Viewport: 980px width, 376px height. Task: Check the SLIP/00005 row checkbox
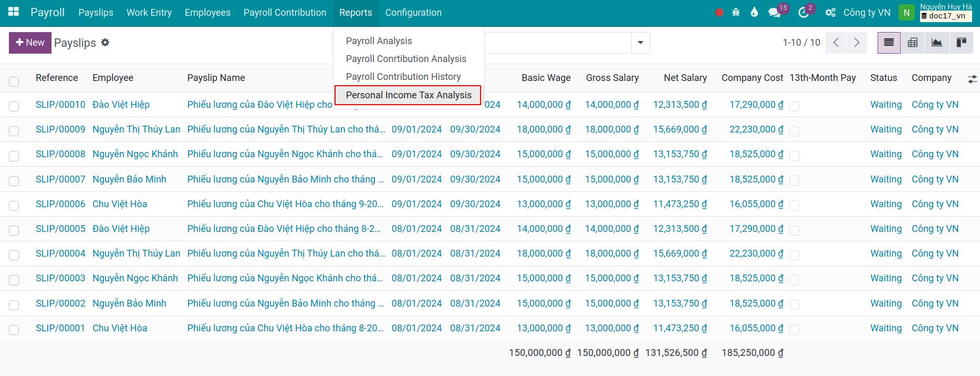[x=14, y=230]
